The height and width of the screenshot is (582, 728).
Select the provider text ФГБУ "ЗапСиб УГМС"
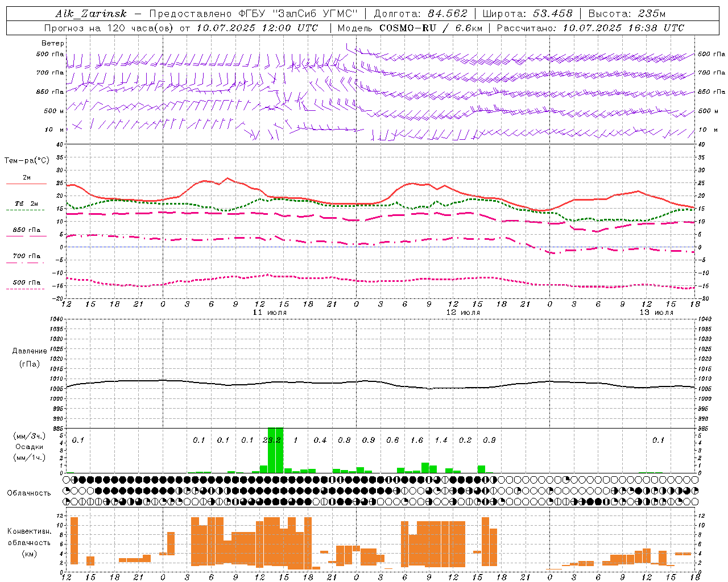(x=297, y=14)
